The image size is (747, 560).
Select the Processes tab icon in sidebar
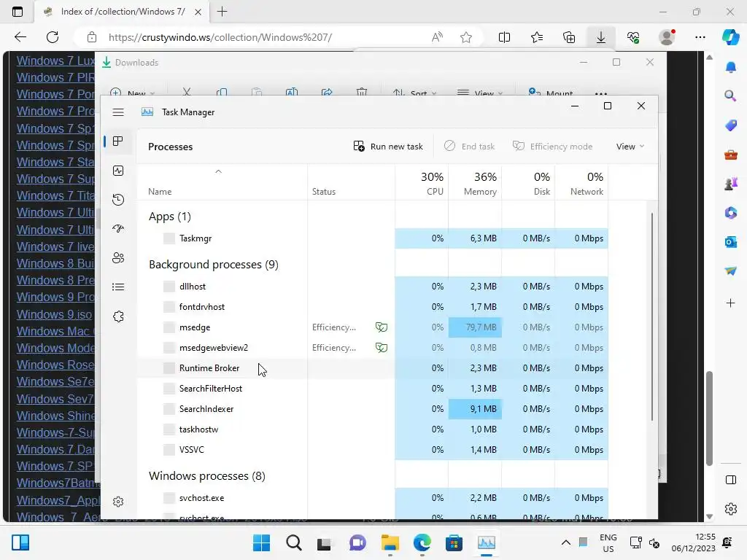pyautogui.click(x=118, y=141)
